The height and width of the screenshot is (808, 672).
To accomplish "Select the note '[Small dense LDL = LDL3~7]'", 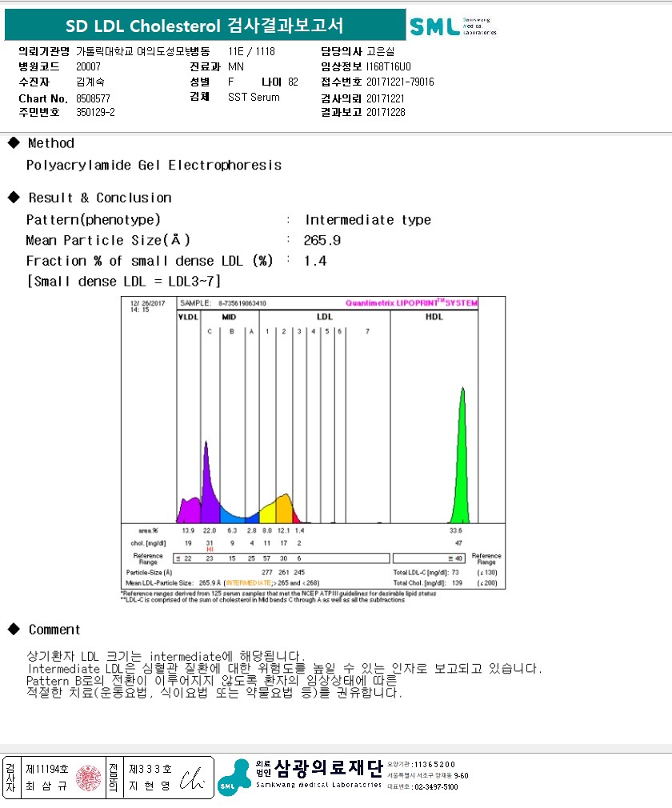I will point(124,282).
